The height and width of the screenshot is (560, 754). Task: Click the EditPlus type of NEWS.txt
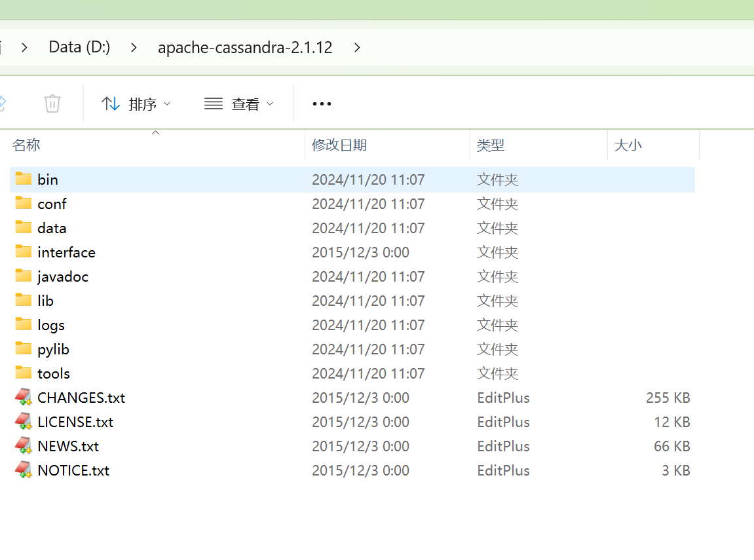504,447
